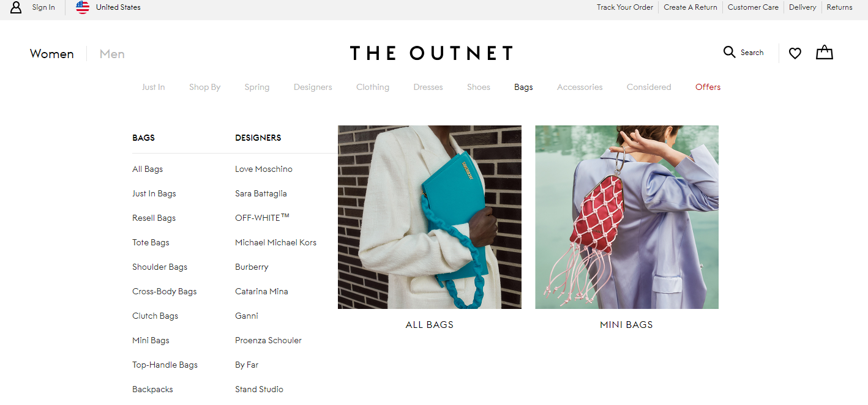The image size is (868, 405).
Task: Click the account profile icon
Action: tap(16, 7)
